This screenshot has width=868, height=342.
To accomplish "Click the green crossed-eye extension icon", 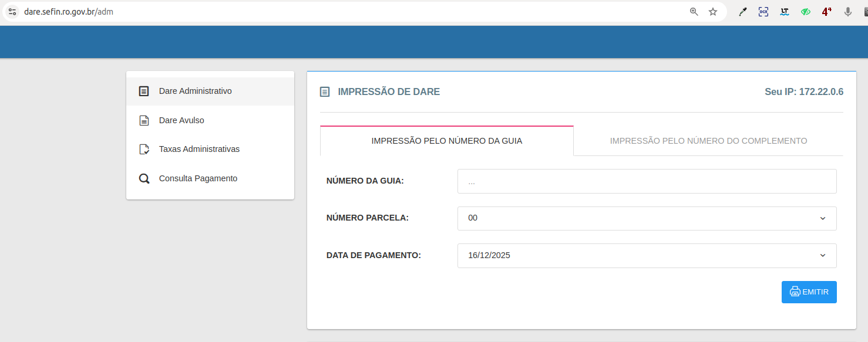I will (x=806, y=12).
